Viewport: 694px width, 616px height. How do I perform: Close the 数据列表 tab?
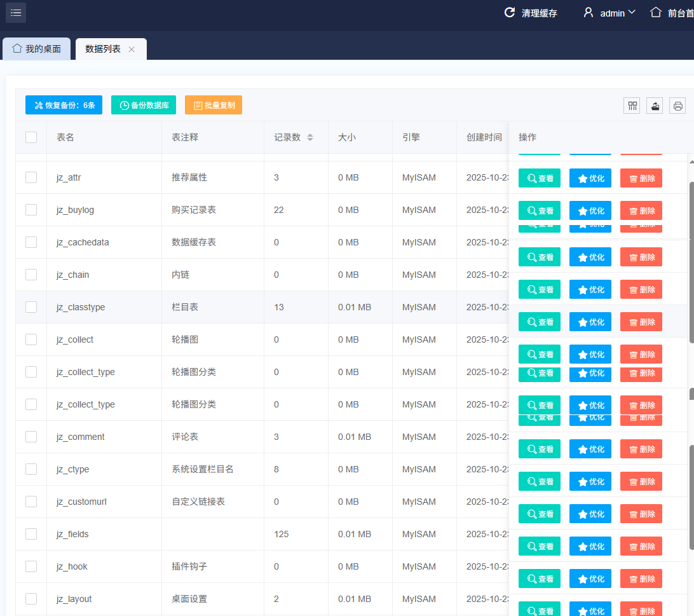click(x=132, y=50)
